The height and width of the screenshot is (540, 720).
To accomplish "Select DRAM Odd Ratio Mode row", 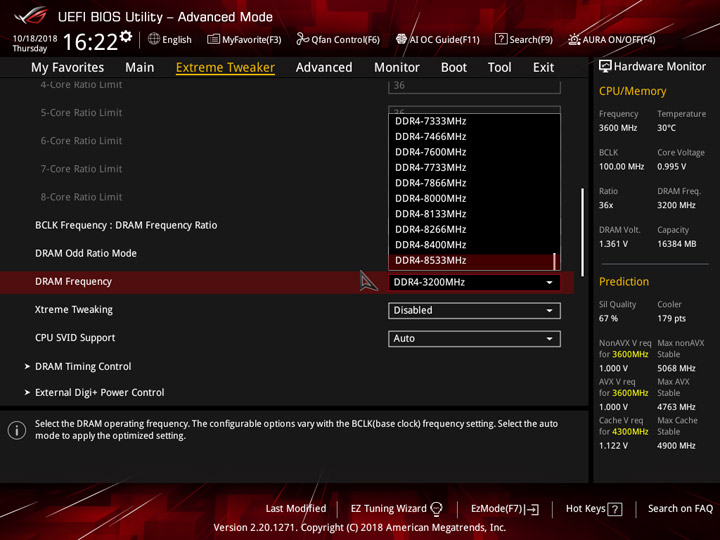I will click(x=86, y=253).
